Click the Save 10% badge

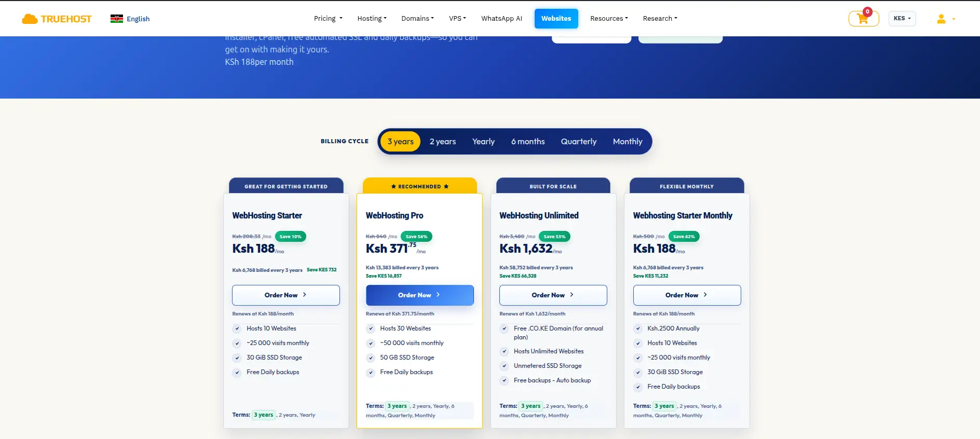point(291,237)
